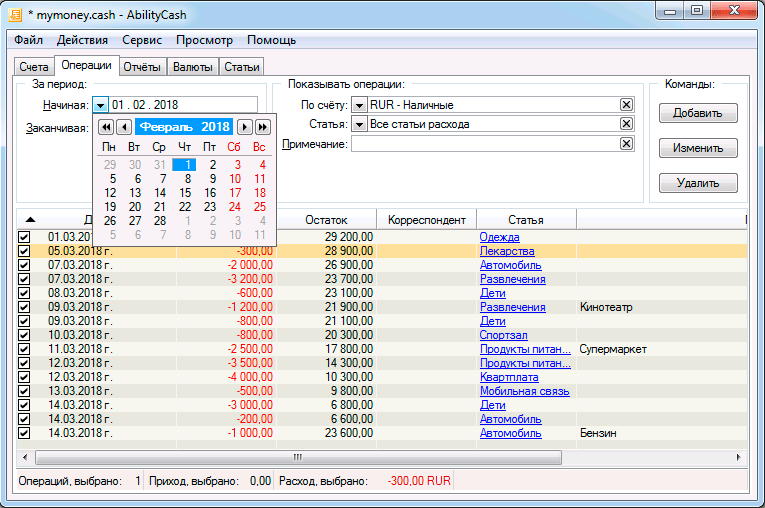Select February 28 in the calendar
This screenshot has width=765, height=508.
point(160,221)
